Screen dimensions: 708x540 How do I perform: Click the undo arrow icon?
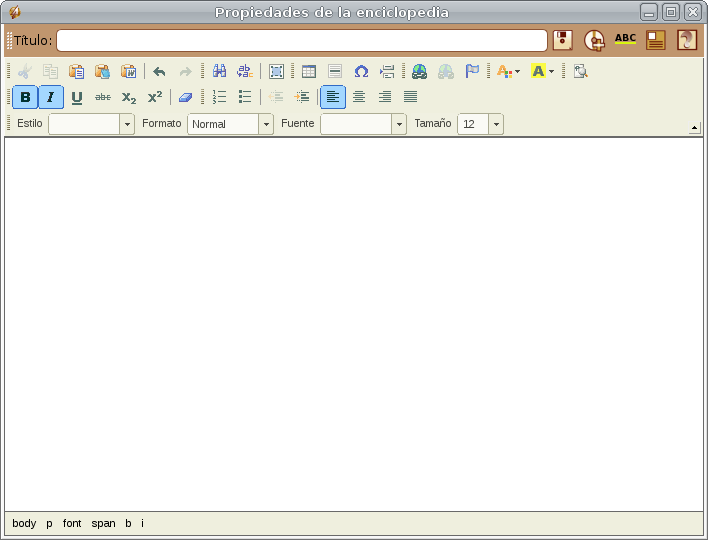tap(159, 71)
